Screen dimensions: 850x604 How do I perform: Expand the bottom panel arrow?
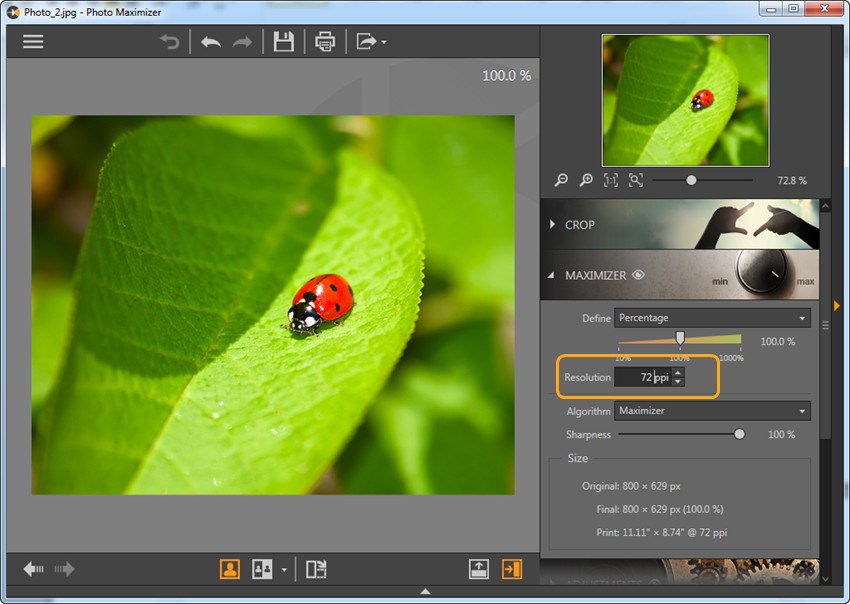(x=426, y=592)
